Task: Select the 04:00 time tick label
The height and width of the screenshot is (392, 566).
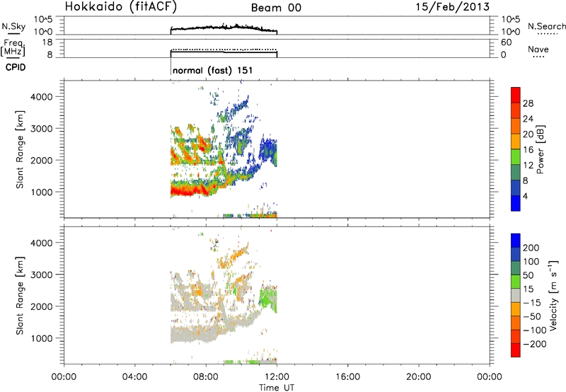Action: tap(134, 377)
